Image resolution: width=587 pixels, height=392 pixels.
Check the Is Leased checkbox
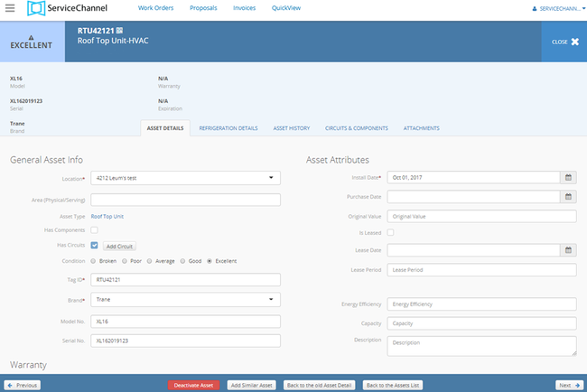pyautogui.click(x=390, y=232)
